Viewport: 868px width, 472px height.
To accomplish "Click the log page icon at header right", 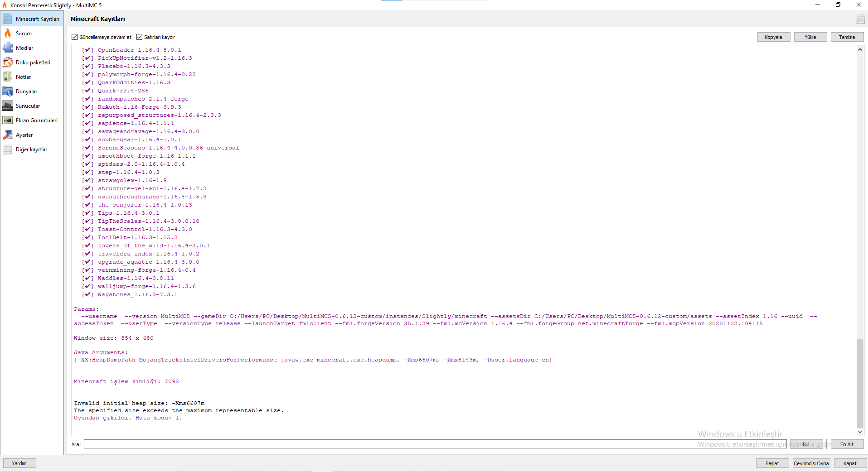I will [860, 19].
